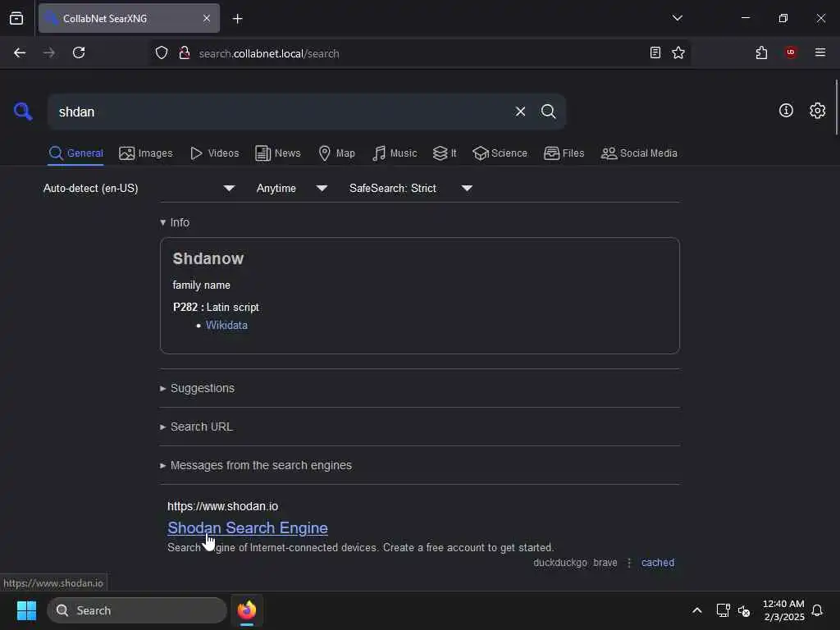The width and height of the screenshot is (840, 630).
Task: Switch to Videos category
Action: (215, 153)
